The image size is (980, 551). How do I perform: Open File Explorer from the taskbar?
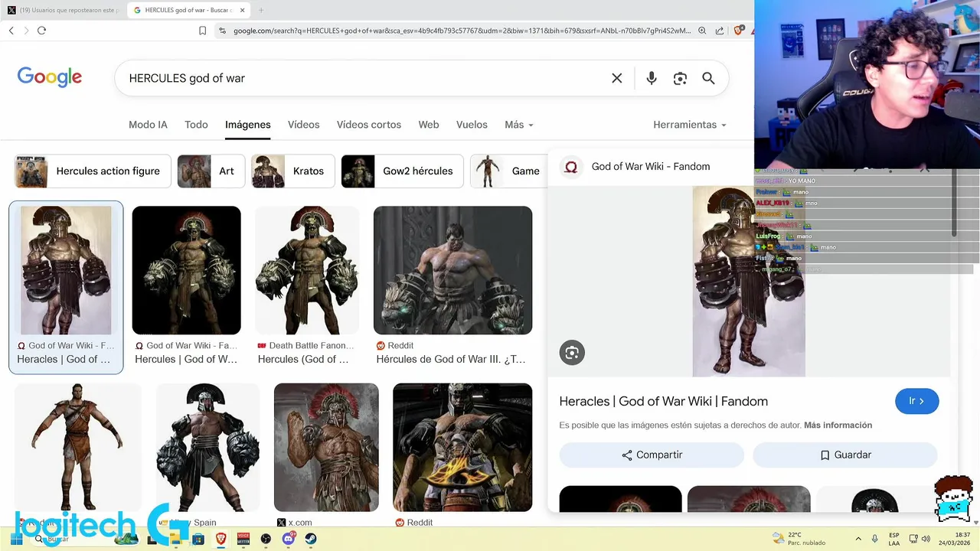[x=175, y=539]
